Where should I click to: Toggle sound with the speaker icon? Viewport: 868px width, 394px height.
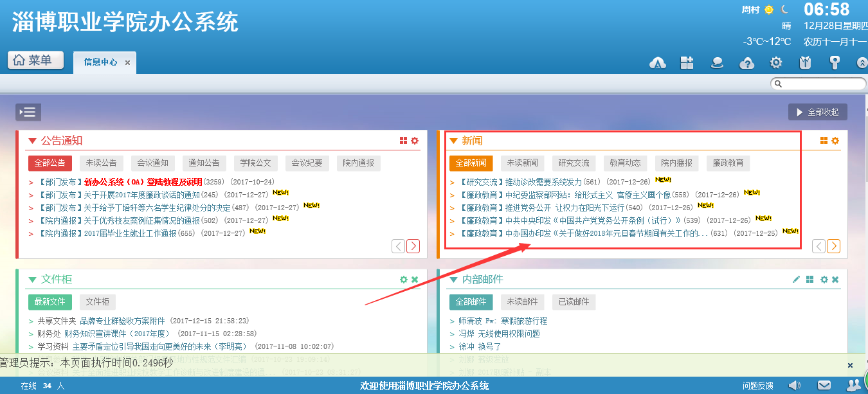795,385
